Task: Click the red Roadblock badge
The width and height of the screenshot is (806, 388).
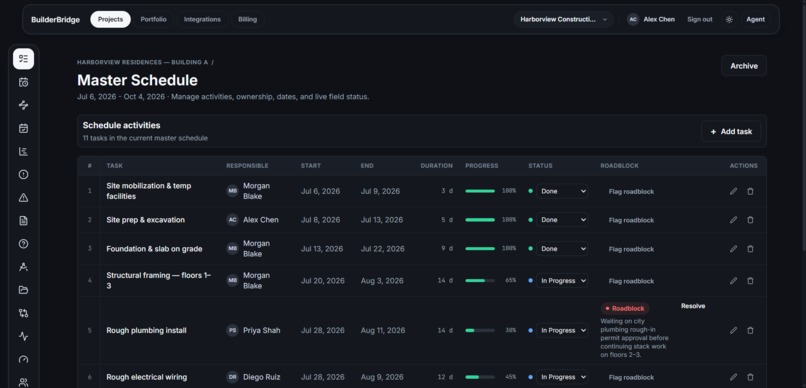Action: (625, 309)
